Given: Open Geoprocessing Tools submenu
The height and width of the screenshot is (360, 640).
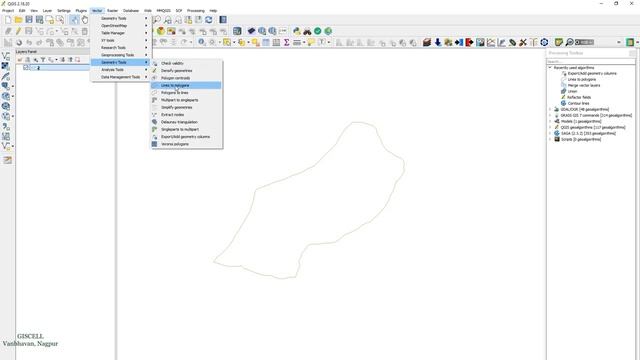Looking at the screenshot, I should pos(121,55).
